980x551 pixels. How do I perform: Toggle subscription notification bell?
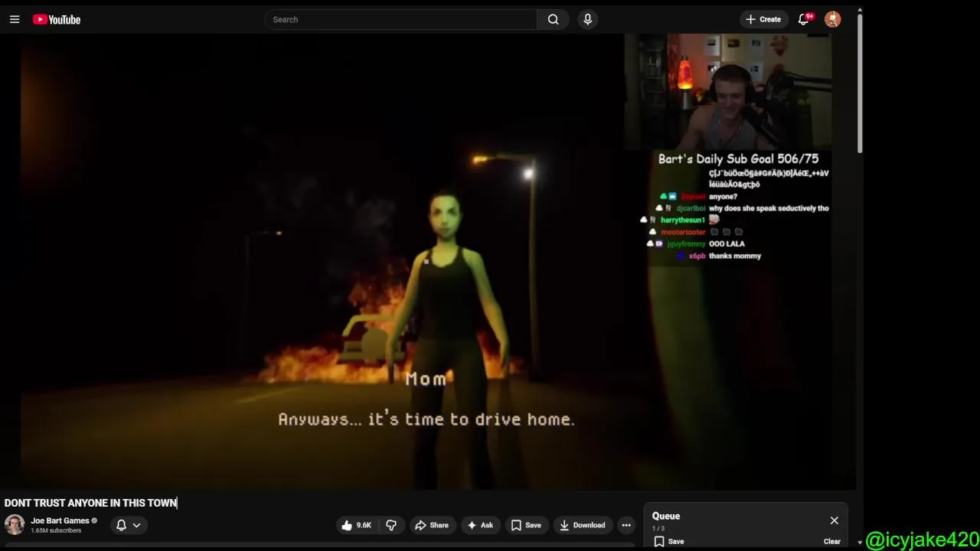click(x=121, y=525)
